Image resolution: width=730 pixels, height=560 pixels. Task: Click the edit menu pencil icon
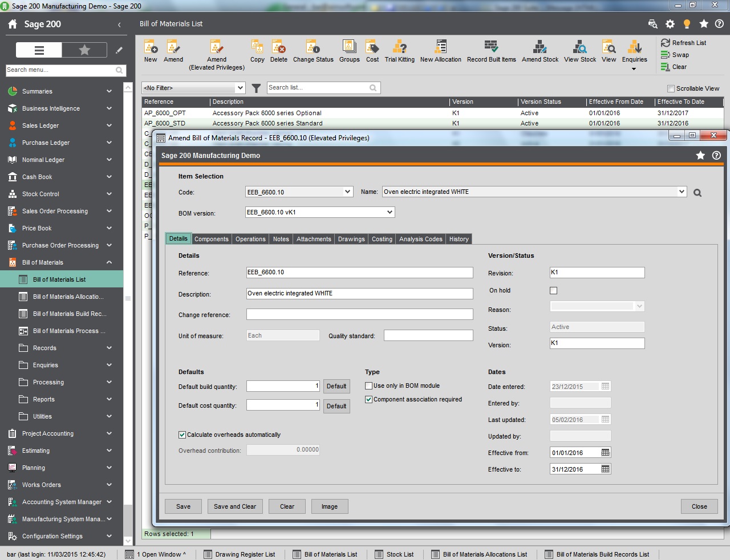tap(119, 50)
